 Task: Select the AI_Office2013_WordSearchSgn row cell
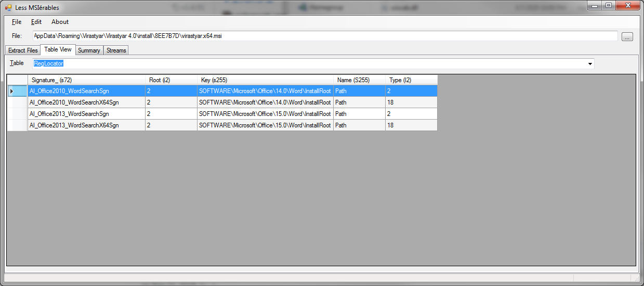pyautogui.click(x=86, y=114)
